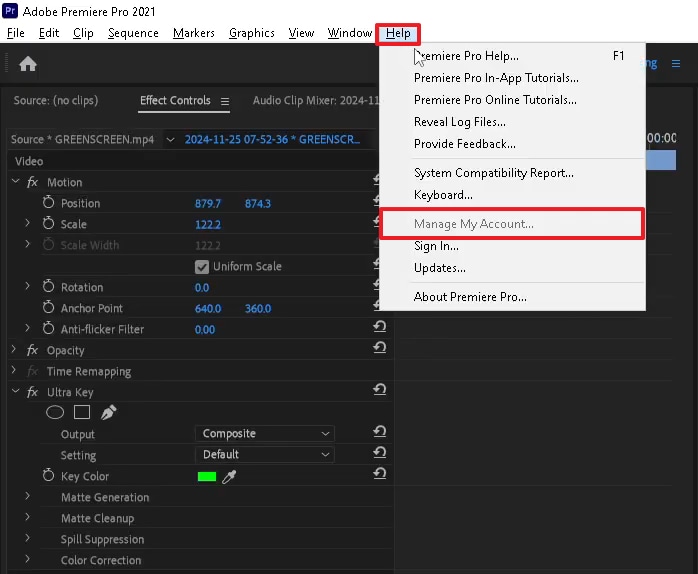The image size is (698, 574).
Task: Open source clip selector dropdown arrow
Action: [170, 140]
